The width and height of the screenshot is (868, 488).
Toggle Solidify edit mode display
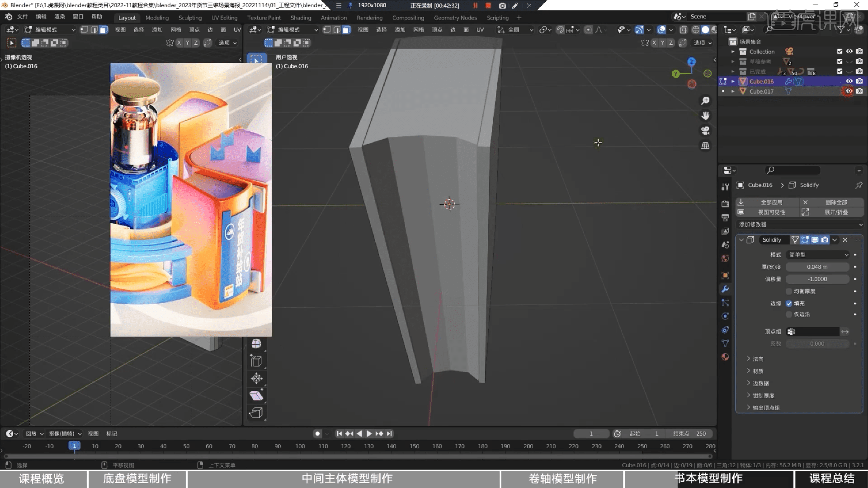[x=805, y=240]
